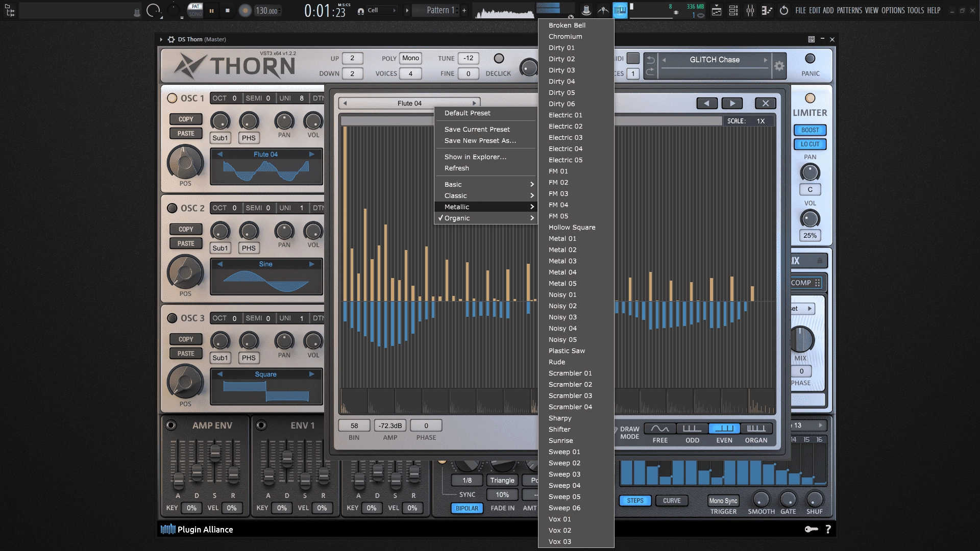
Task: Toggle the LIMITER power button
Action: (810, 98)
